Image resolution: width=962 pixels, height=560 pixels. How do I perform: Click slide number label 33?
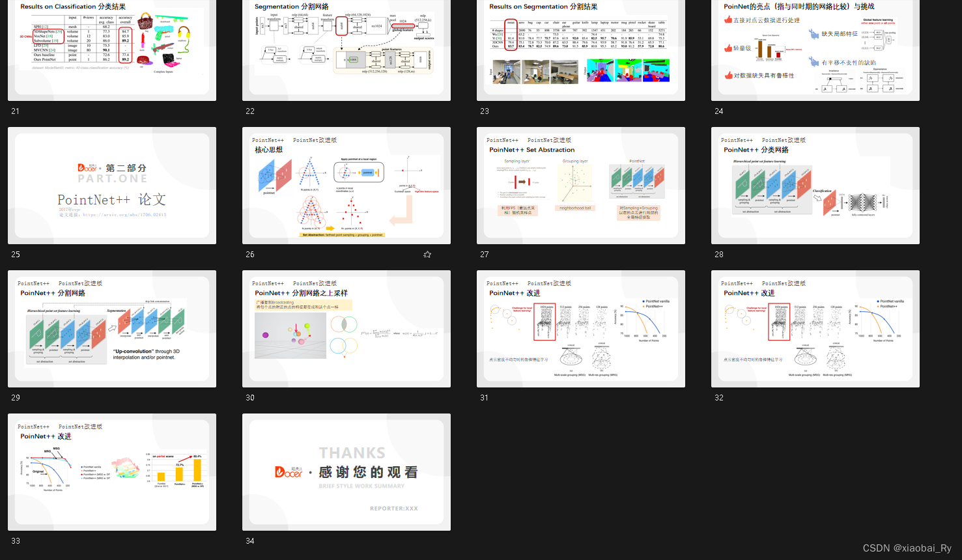click(16, 541)
